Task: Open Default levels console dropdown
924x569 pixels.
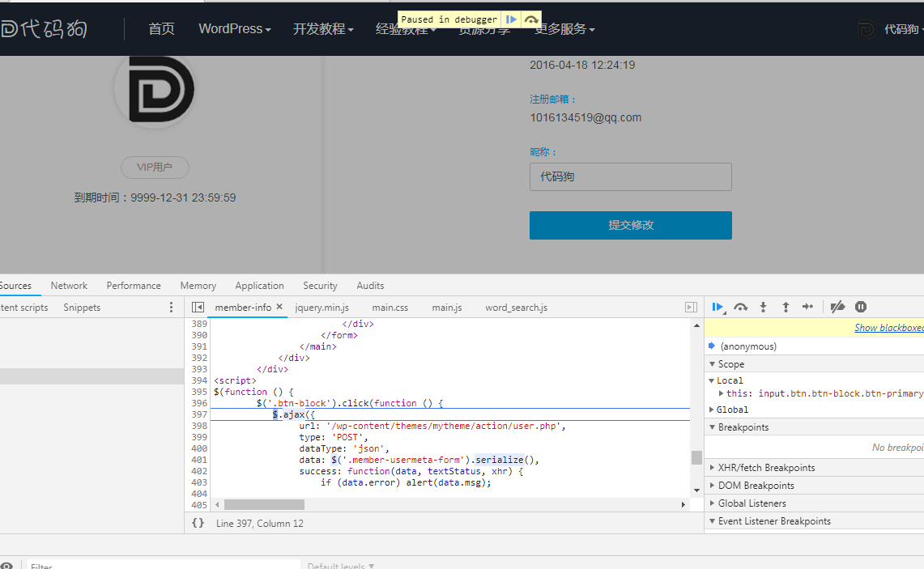Action: point(341,566)
